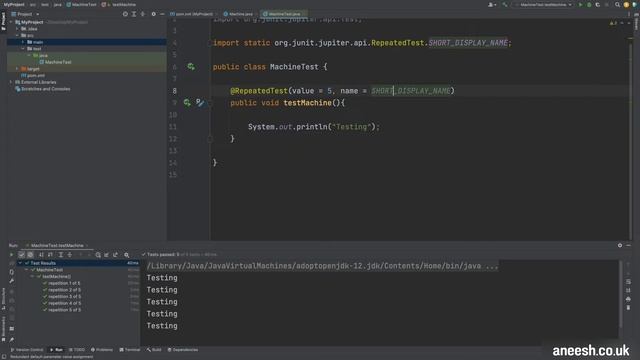Click the Debug bug icon in top toolbar

click(x=589, y=5)
